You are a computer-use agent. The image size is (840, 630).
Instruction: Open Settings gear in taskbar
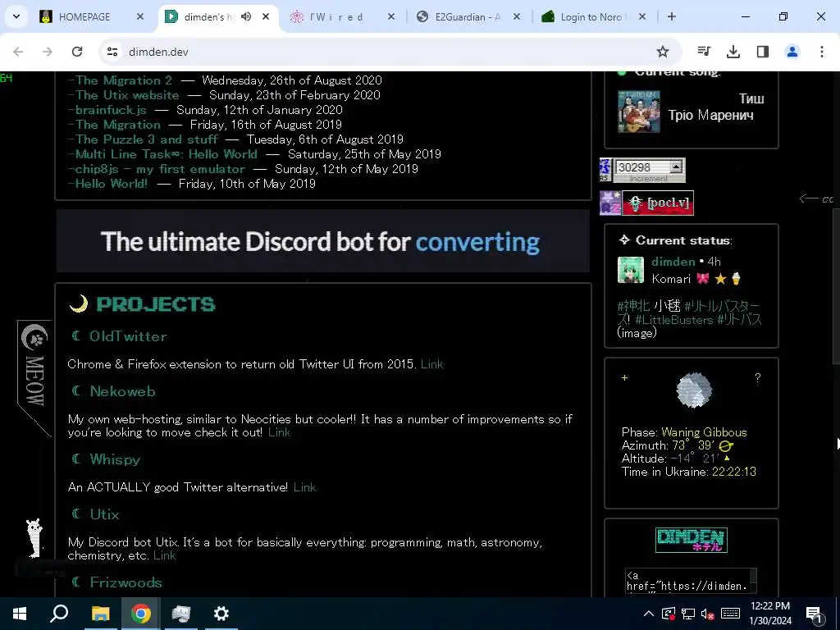(x=221, y=614)
